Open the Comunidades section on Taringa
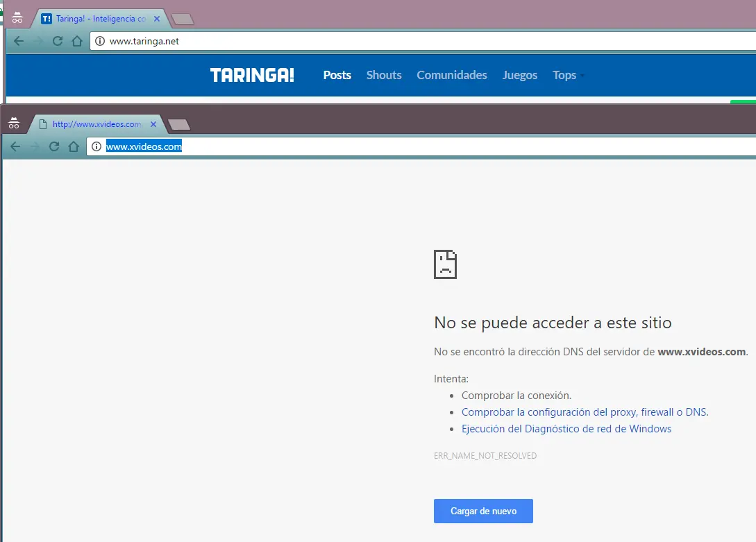The image size is (756, 542). (452, 75)
